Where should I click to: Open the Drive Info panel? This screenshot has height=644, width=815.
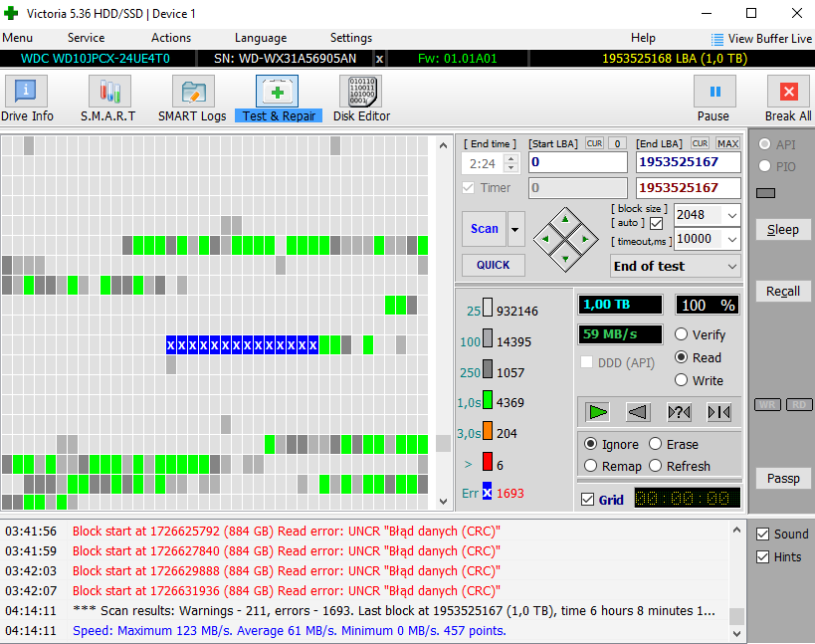pyautogui.click(x=26, y=92)
